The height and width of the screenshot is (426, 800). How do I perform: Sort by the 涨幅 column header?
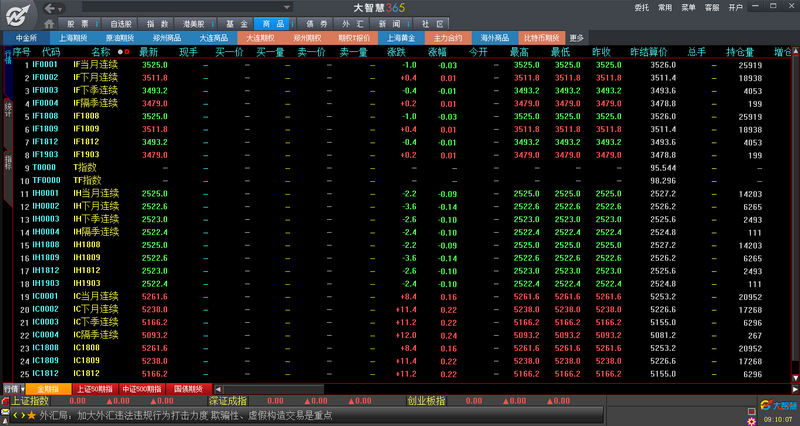437,52
